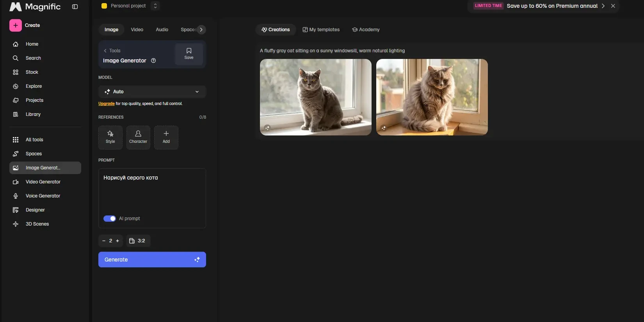Increase image count with plus
The width and height of the screenshot is (644, 322).
pos(117,241)
